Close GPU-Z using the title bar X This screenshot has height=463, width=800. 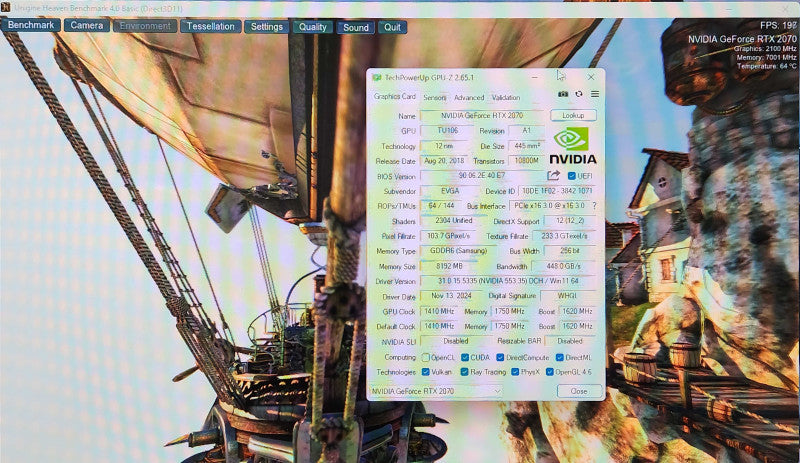591,78
